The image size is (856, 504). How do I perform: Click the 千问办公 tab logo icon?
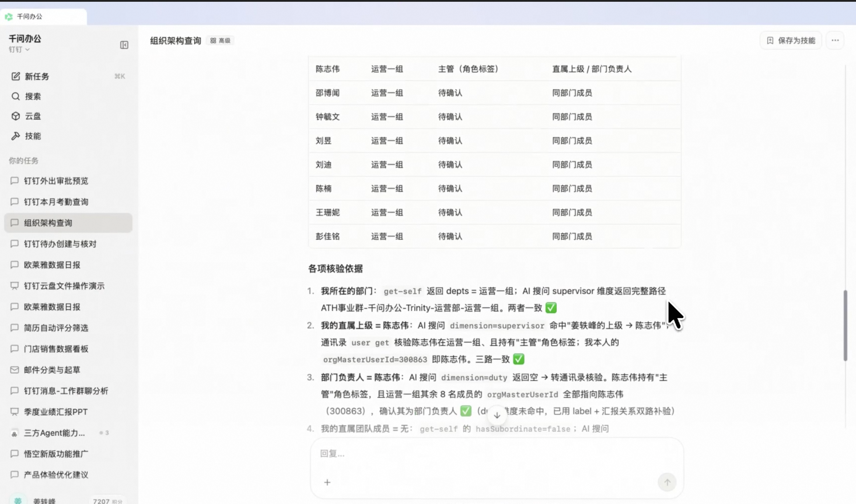pyautogui.click(x=9, y=16)
